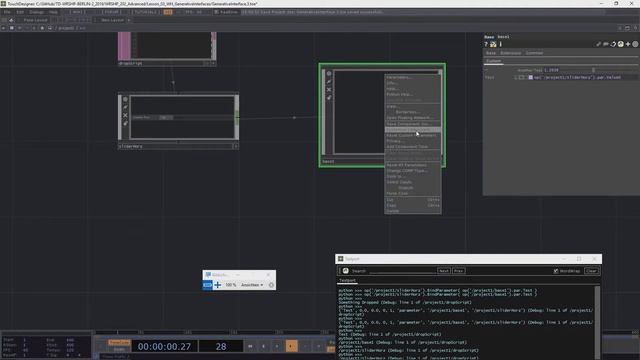640x360 pixels.
Task: Click viewer-active icon at sliderHorz bottom-right
Action: (236, 146)
